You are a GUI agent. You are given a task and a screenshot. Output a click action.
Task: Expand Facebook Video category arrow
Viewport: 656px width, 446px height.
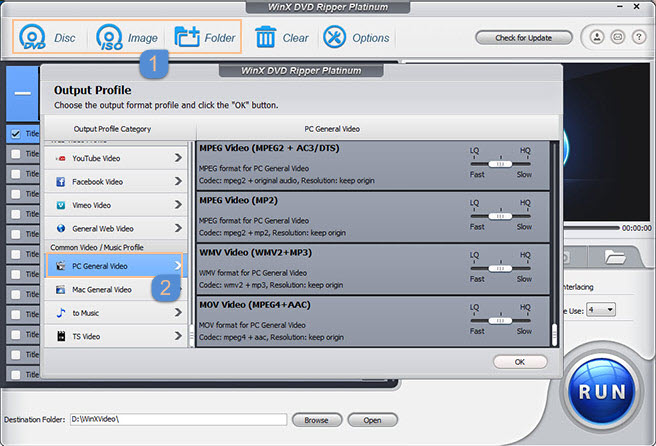coord(178,181)
